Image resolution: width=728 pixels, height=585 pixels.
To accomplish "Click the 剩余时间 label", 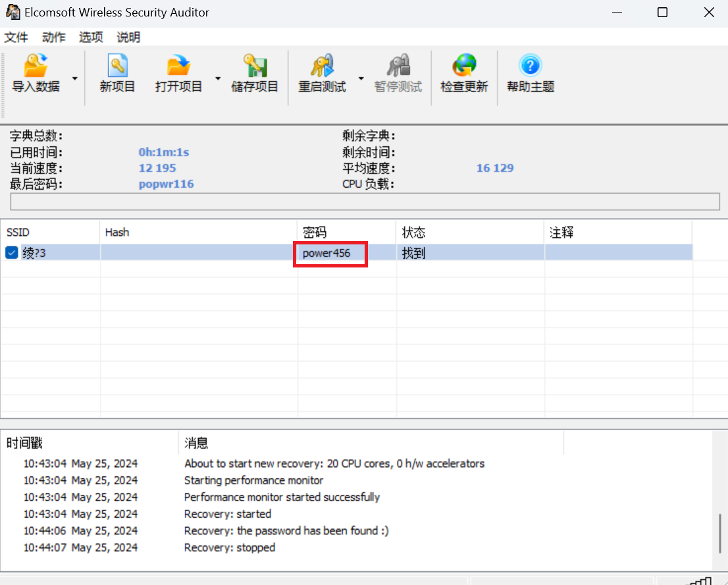I will (x=369, y=152).
